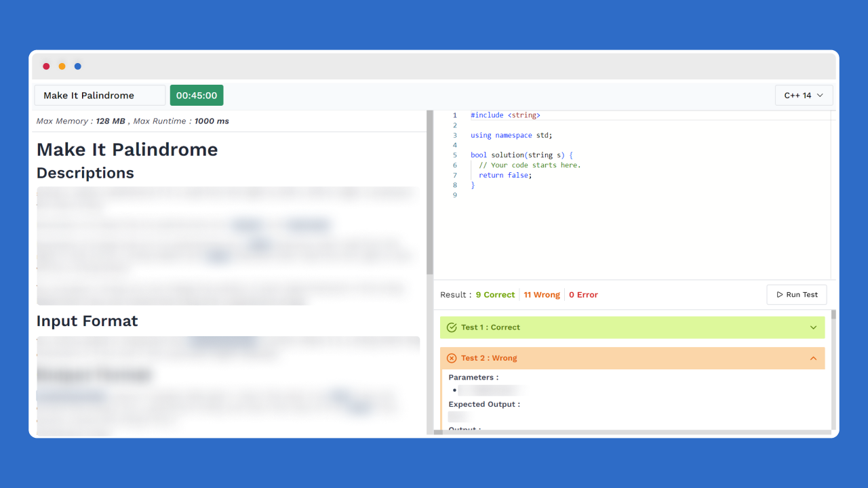Open the C++ 14 language dropdown
Image resolution: width=868 pixels, height=488 pixels.
[804, 96]
